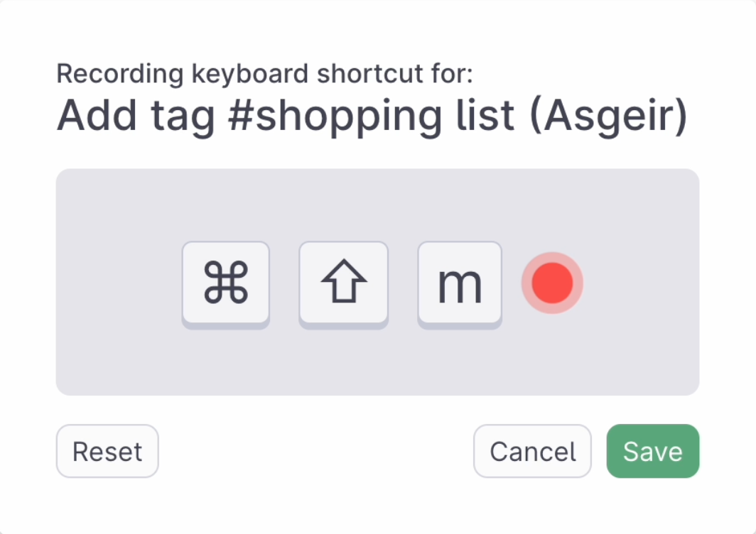Click the Shift arrow keycap

pos(344,284)
